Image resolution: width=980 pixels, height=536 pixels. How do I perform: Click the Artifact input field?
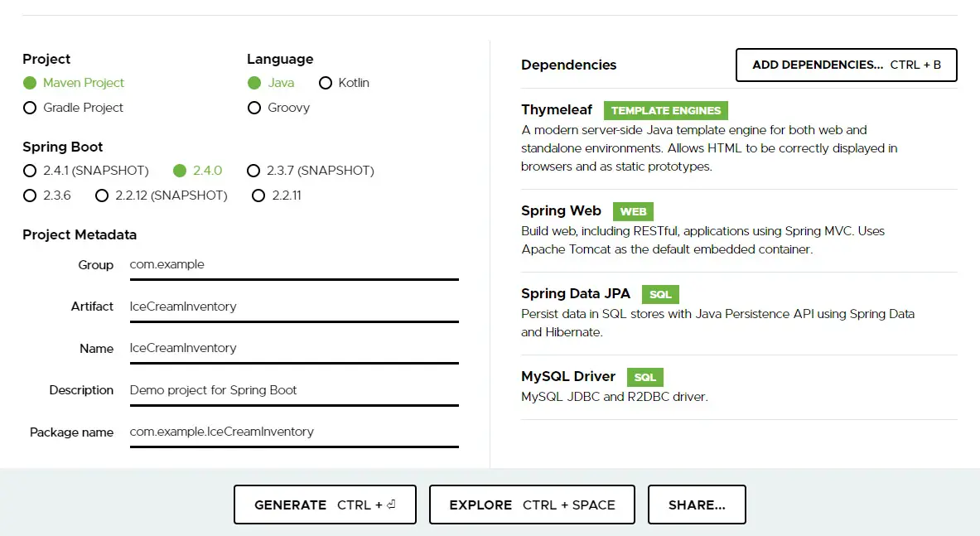click(294, 306)
